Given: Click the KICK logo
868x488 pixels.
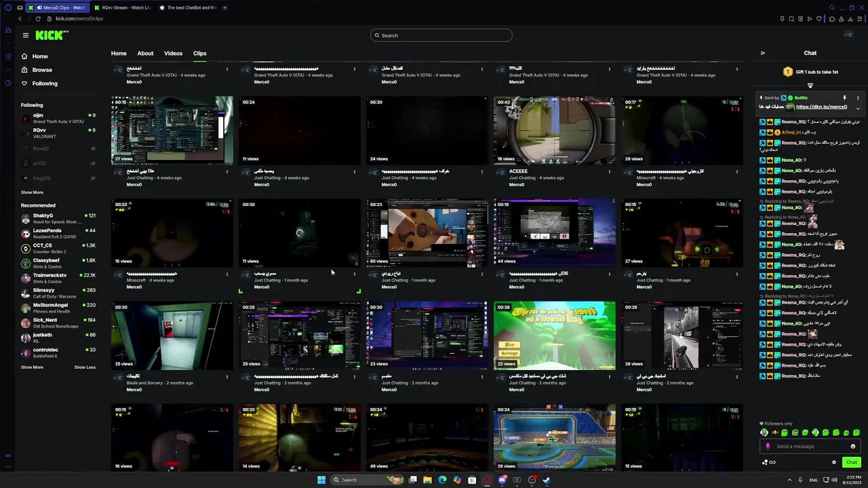Looking at the screenshot, I should [x=52, y=35].
